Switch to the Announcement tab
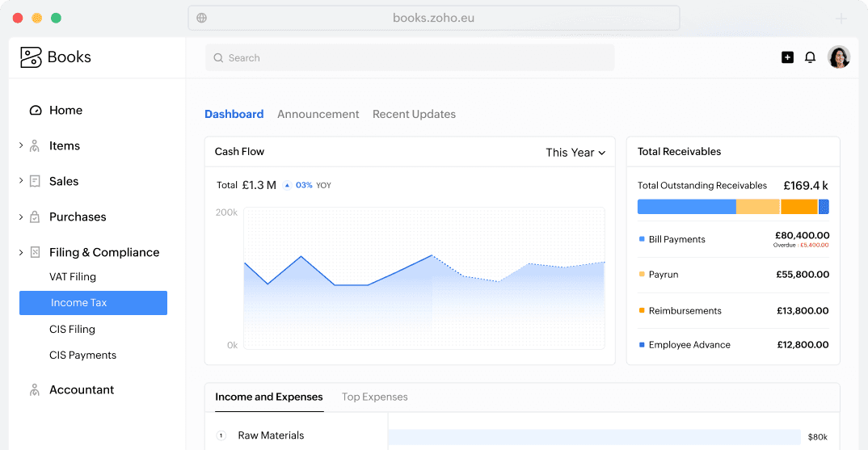868x450 pixels. point(318,114)
